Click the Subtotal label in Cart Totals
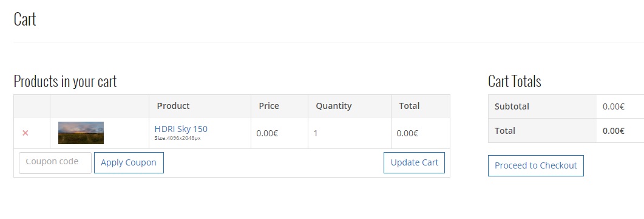Image resolution: width=644 pixels, height=219 pixels. pyautogui.click(x=512, y=106)
